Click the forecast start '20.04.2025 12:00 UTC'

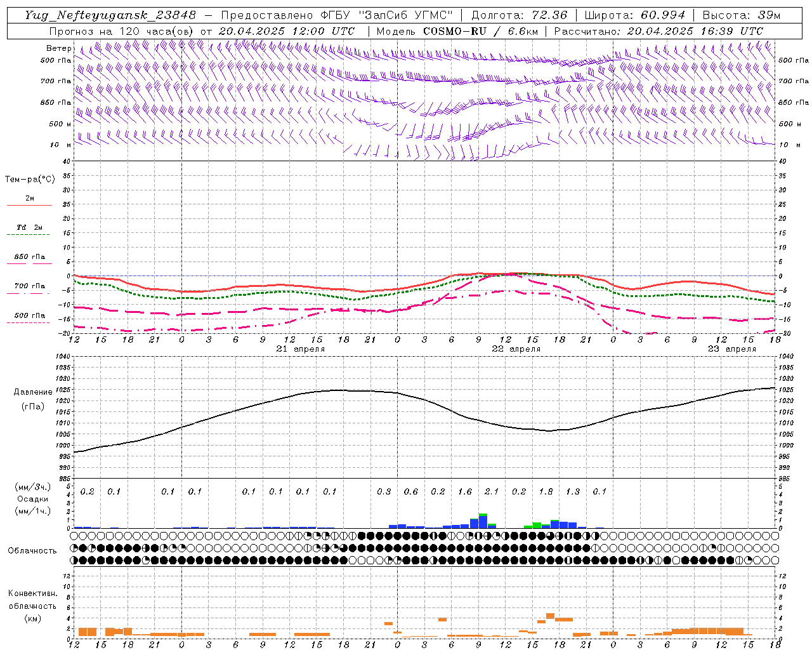287,31
